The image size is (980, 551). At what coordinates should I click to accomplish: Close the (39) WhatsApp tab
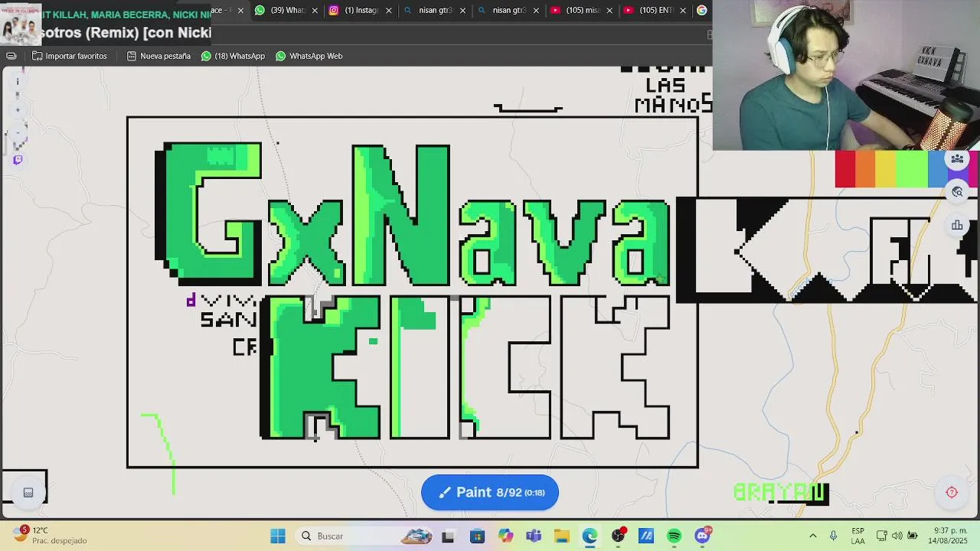[x=315, y=11]
